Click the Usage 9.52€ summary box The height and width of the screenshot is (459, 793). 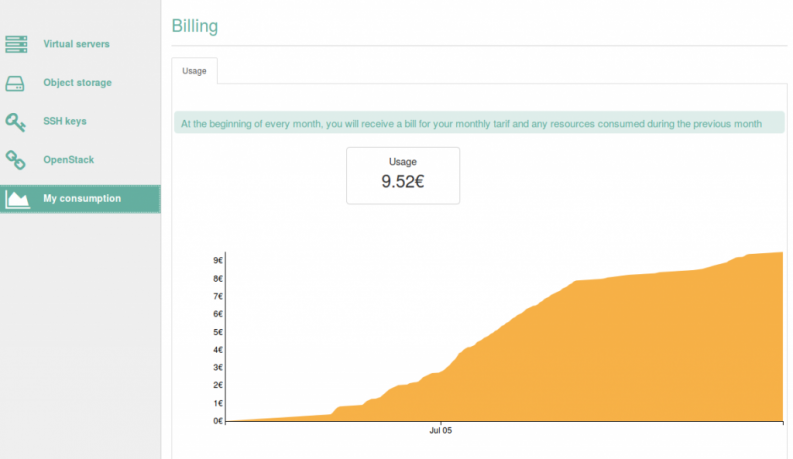[x=403, y=175]
